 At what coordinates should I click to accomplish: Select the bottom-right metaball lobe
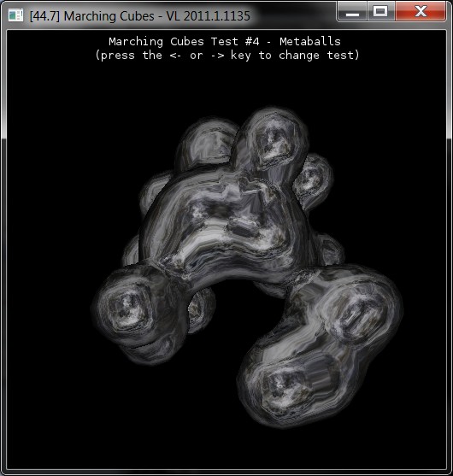(x=291, y=389)
